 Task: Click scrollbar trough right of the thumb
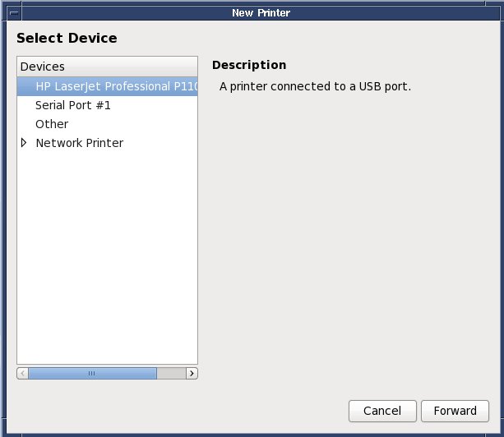click(x=170, y=373)
